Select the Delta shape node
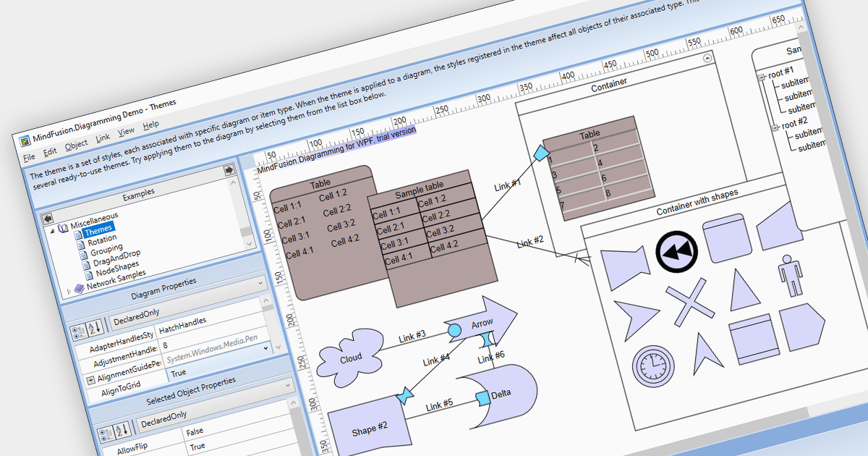 pos(500,395)
